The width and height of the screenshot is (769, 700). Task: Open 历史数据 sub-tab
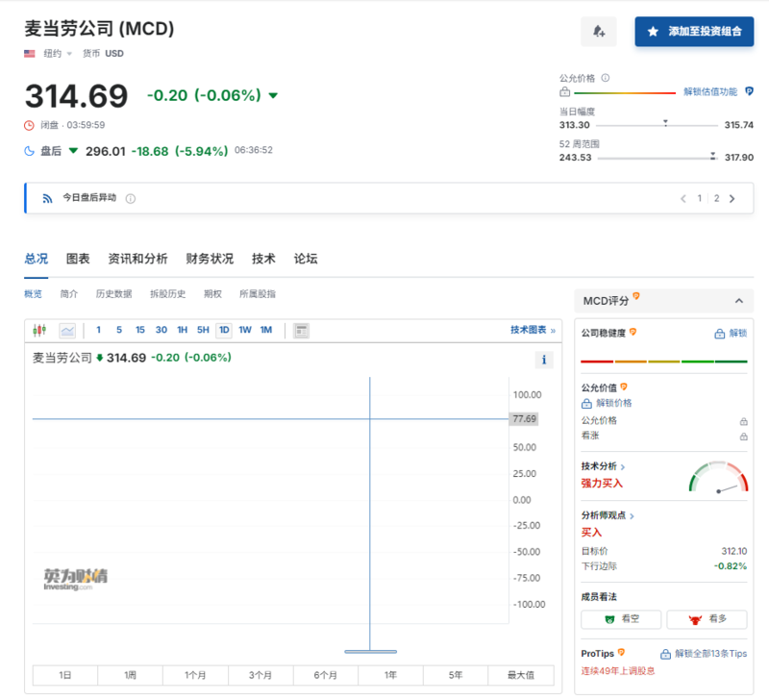(x=113, y=294)
